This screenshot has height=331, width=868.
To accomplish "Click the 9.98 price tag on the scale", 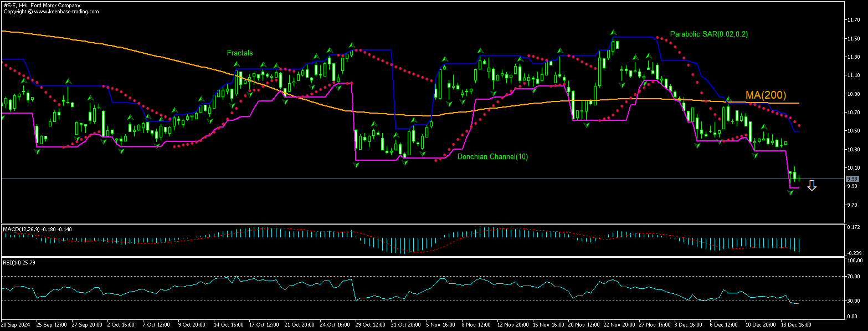I will pyautogui.click(x=854, y=179).
